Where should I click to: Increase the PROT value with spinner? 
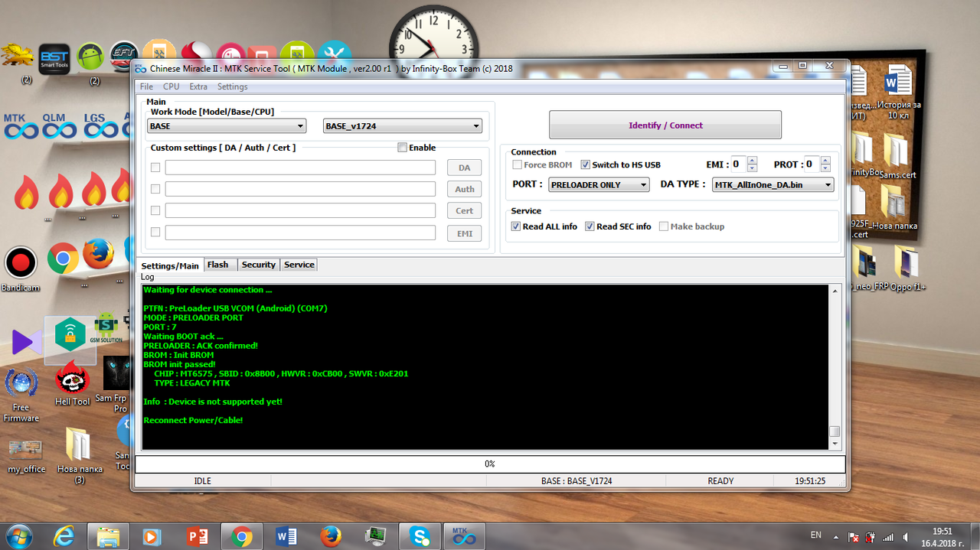pyautogui.click(x=826, y=161)
